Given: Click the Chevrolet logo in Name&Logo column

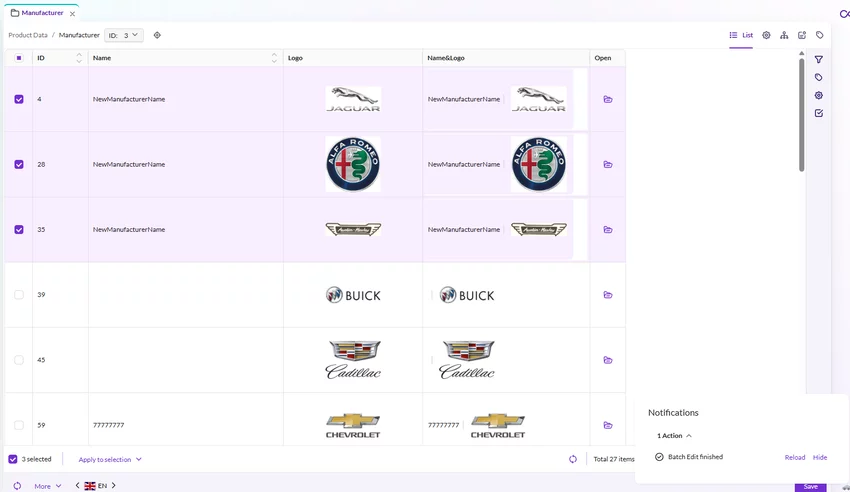Looking at the screenshot, I should click(498, 425).
